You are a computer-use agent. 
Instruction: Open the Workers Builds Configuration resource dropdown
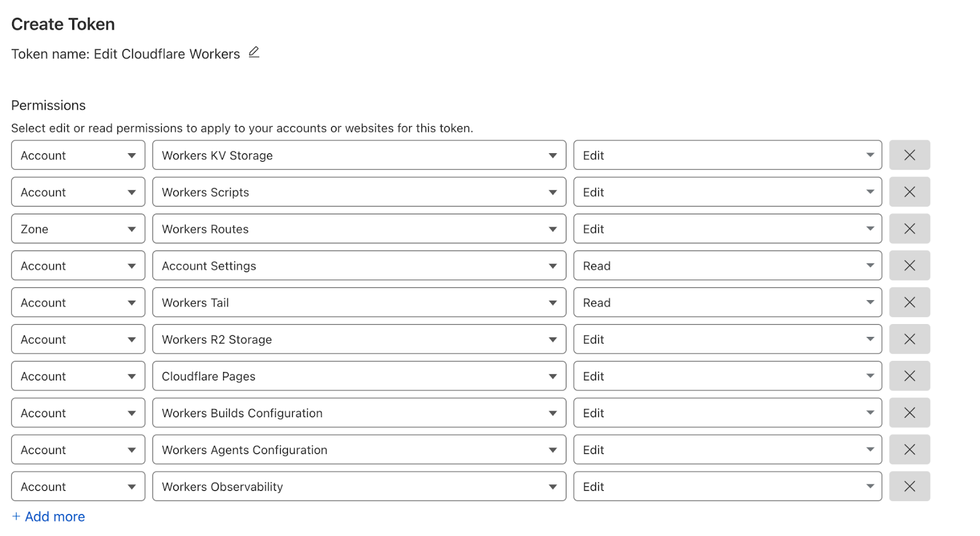358,412
